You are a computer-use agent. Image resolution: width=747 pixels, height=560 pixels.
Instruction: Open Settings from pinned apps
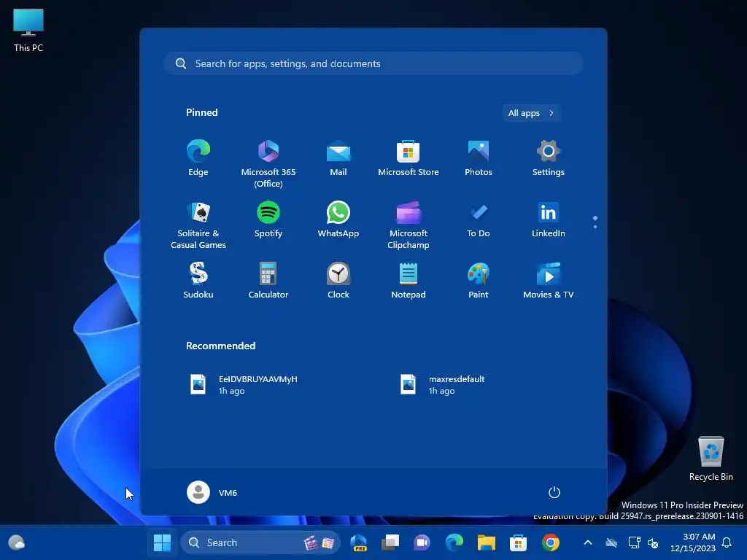[549, 158]
